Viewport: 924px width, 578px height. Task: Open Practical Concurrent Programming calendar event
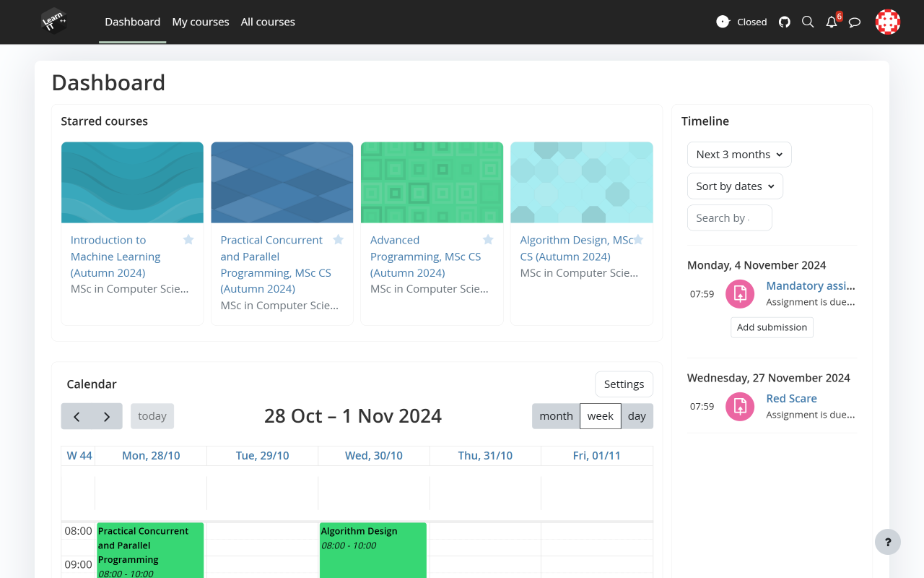[x=150, y=551]
